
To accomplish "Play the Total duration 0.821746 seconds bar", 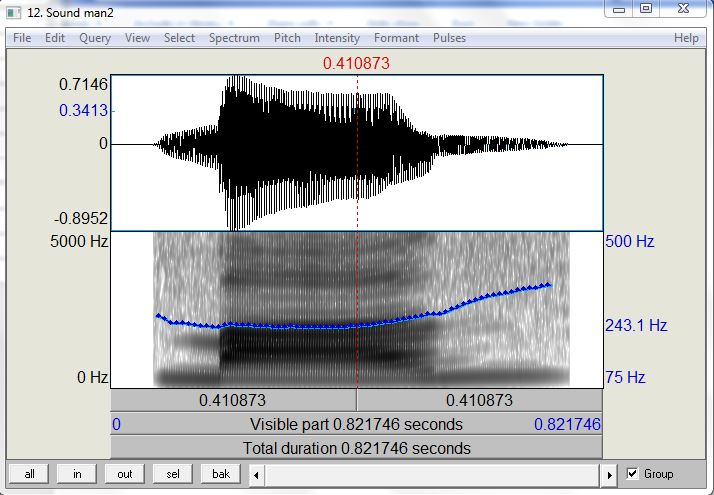I will point(357,448).
